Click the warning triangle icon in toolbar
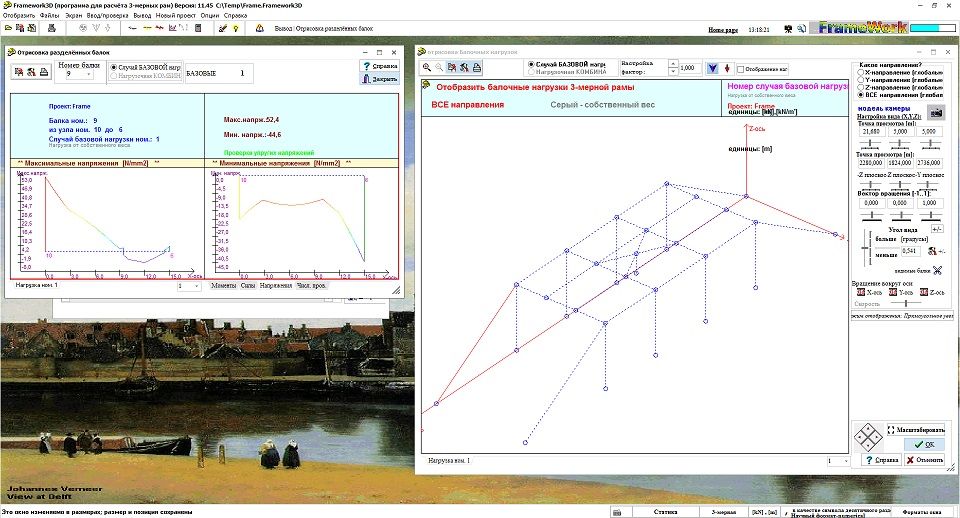The width and height of the screenshot is (960, 518). point(260,28)
